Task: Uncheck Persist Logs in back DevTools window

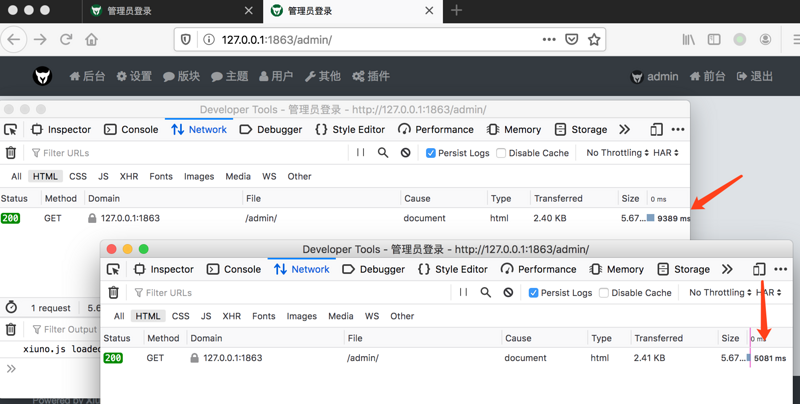Action: pyautogui.click(x=431, y=153)
